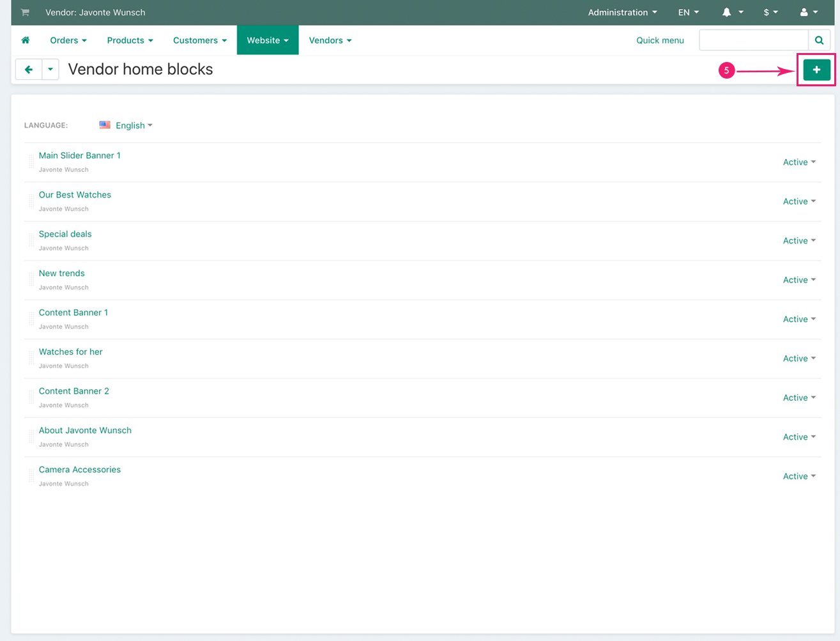
Task: Grab the drag handle beside Main Slider Banner 1
Action: pyautogui.click(x=31, y=162)
